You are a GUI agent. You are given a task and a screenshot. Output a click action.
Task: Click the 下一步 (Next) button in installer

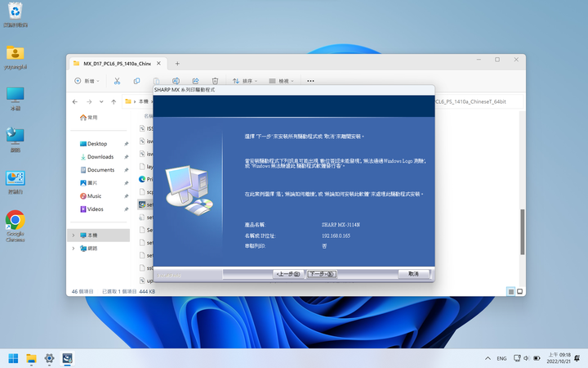pos(322,274)
